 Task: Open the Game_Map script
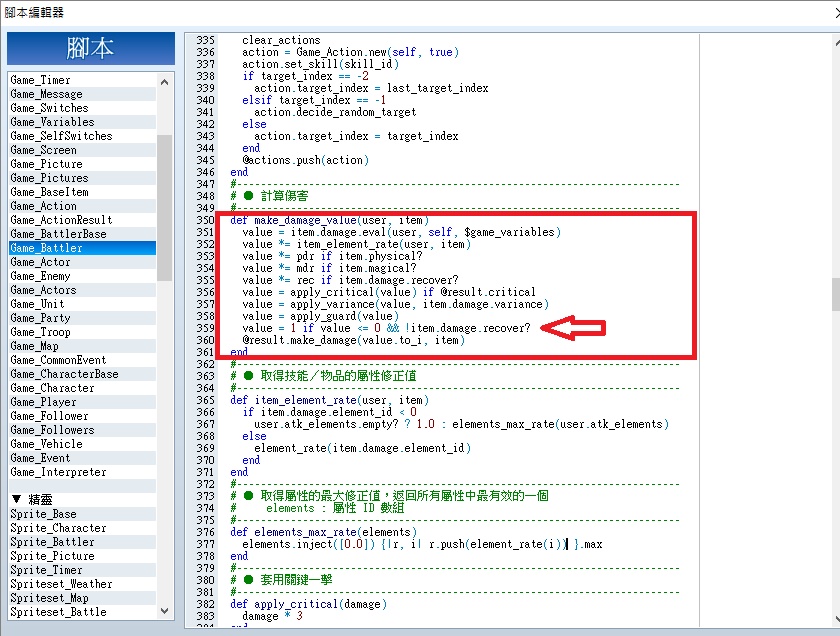[x=82, y=346]
